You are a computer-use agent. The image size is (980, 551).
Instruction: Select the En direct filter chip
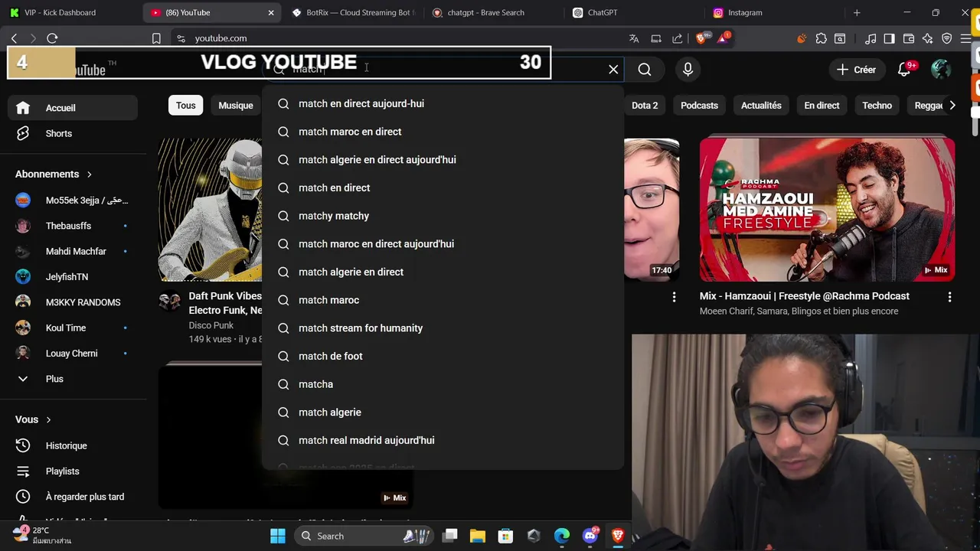[822, 106]
